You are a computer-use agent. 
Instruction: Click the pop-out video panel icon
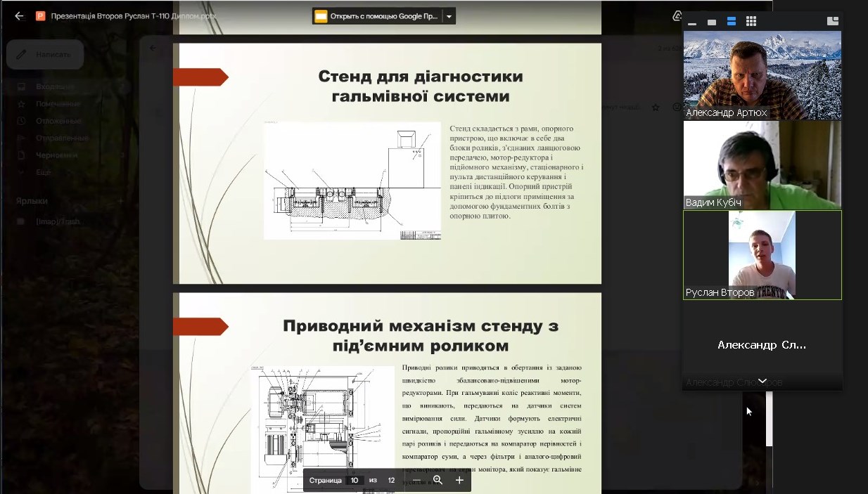[x=833, y=22]
